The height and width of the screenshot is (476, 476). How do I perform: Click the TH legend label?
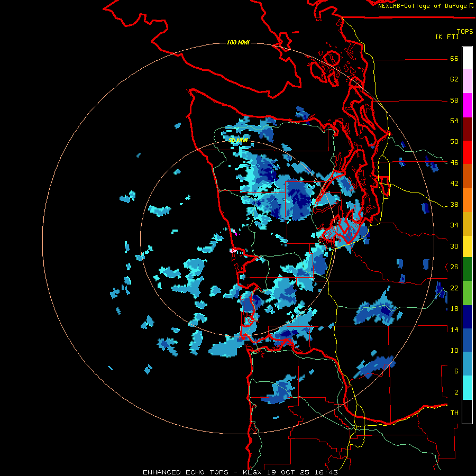(x=454, y=413)
